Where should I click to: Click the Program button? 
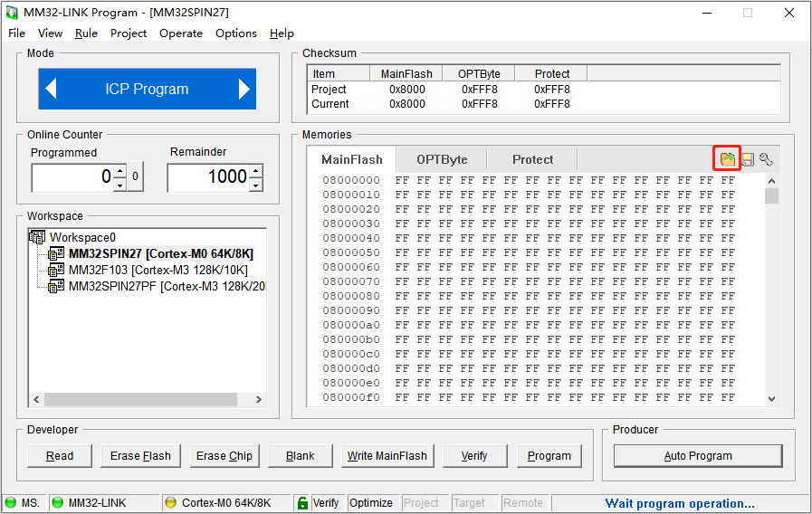point(549,456)
